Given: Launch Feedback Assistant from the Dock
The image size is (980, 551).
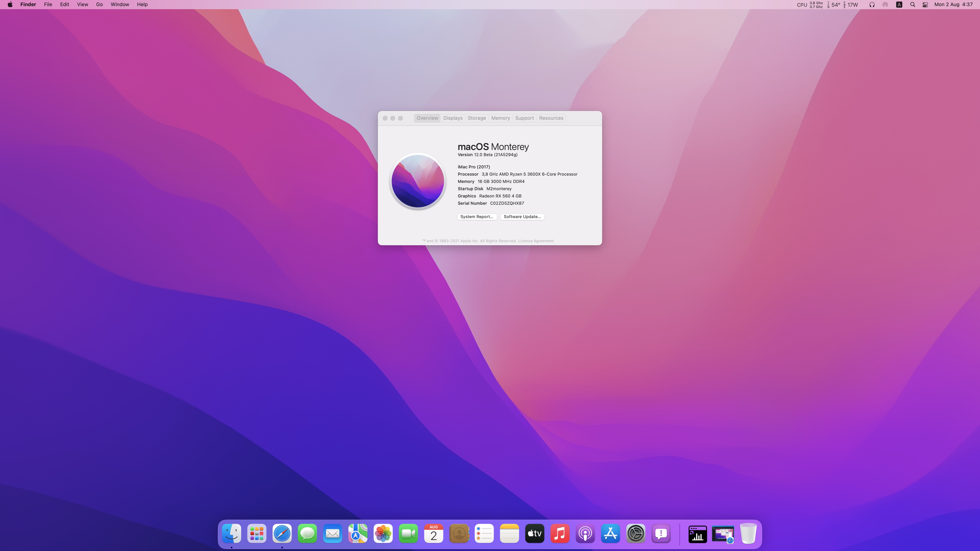Looking at the screenshot, I should pyautogui.click(x=661, y=534).
